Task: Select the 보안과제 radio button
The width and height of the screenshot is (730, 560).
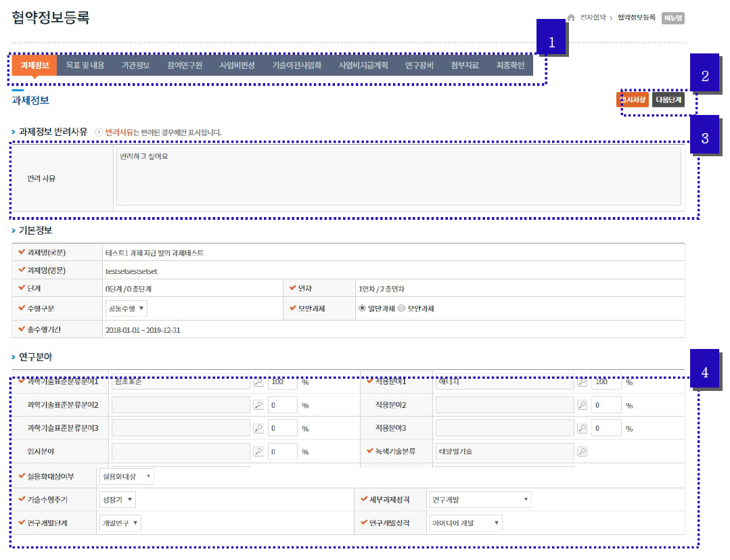Action: (x=402, y=308)
